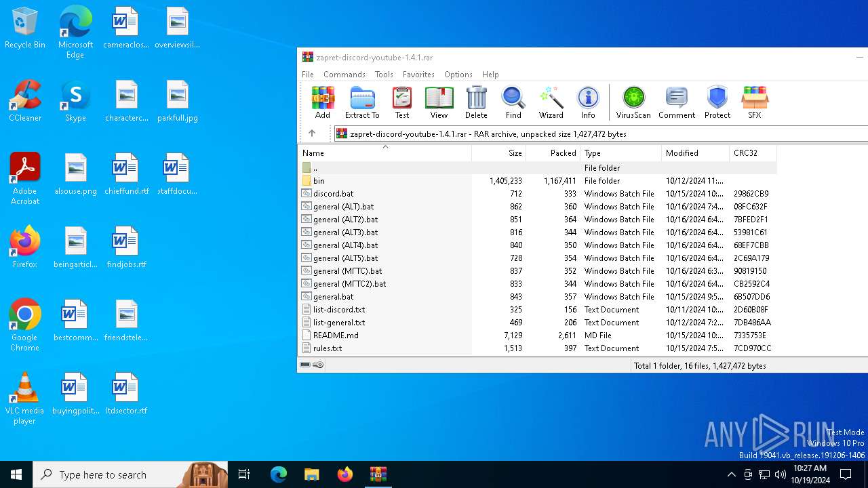Click the View toolbar icon
The height and width of the screenshot is (488, 868).
[439, 102]
